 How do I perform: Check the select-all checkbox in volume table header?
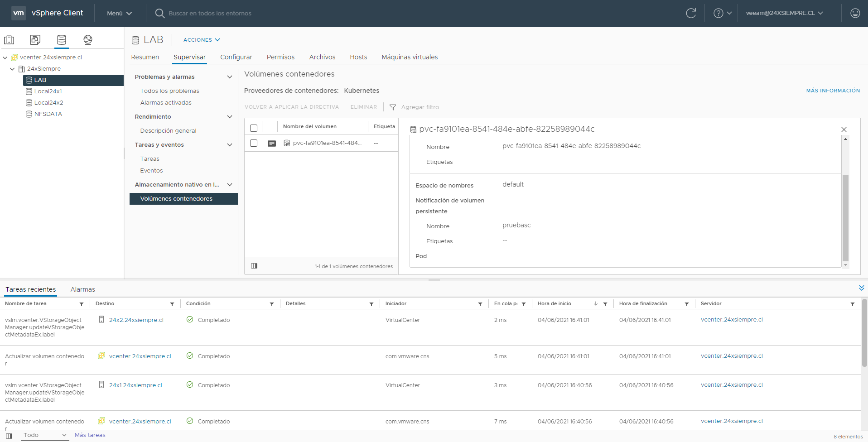(254, 128)
